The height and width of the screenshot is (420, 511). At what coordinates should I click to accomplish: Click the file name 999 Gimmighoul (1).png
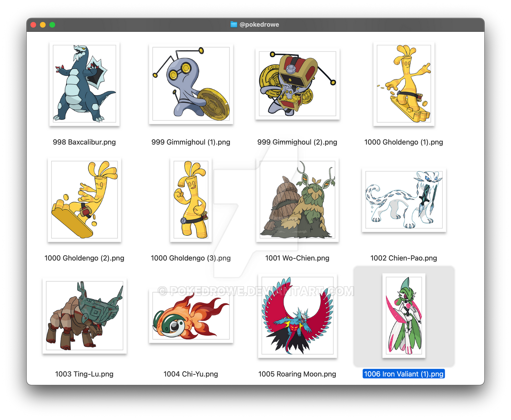click(191, 142)
